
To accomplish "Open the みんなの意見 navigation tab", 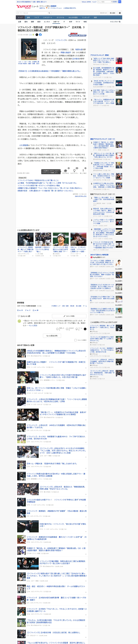I will point(73,17).
